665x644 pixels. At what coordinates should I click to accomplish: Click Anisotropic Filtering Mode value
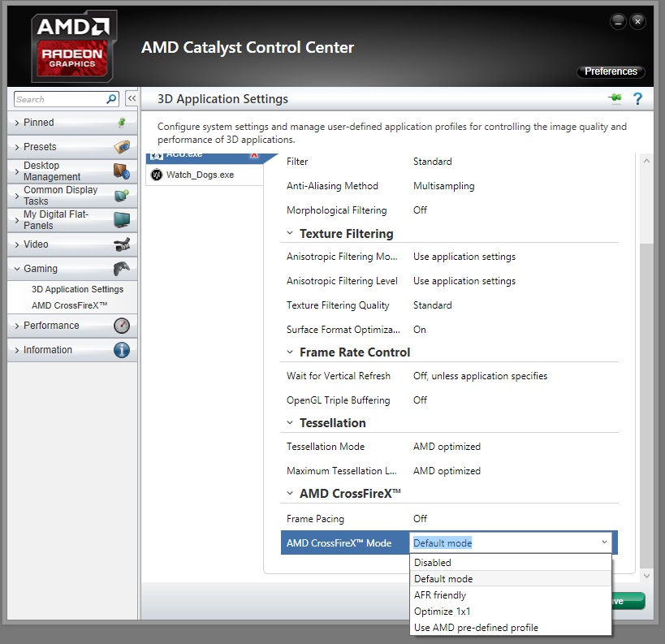(x=464, y=257)
